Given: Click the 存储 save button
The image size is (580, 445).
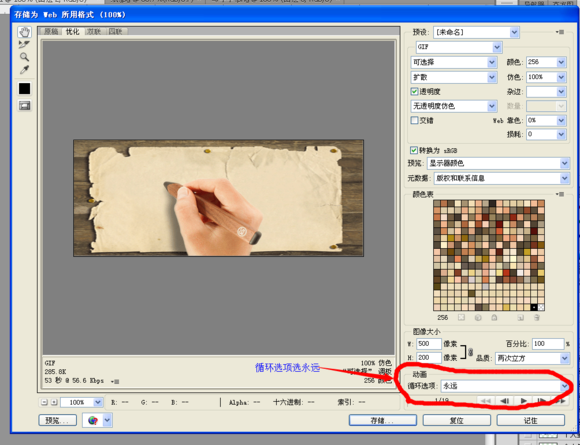Looking at the screenshot, I should click(383, 420).
